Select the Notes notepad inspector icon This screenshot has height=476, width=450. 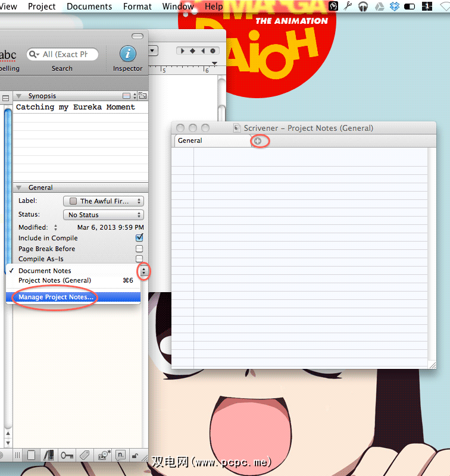(31, 455)
